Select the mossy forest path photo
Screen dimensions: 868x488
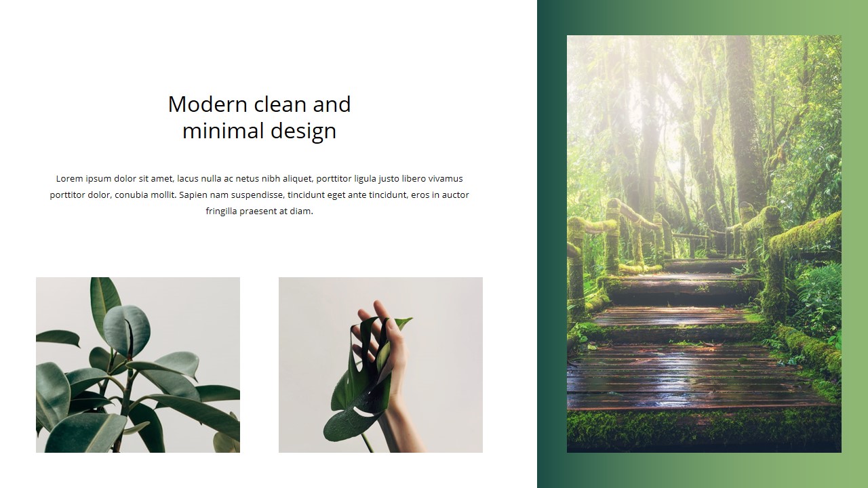704,244
